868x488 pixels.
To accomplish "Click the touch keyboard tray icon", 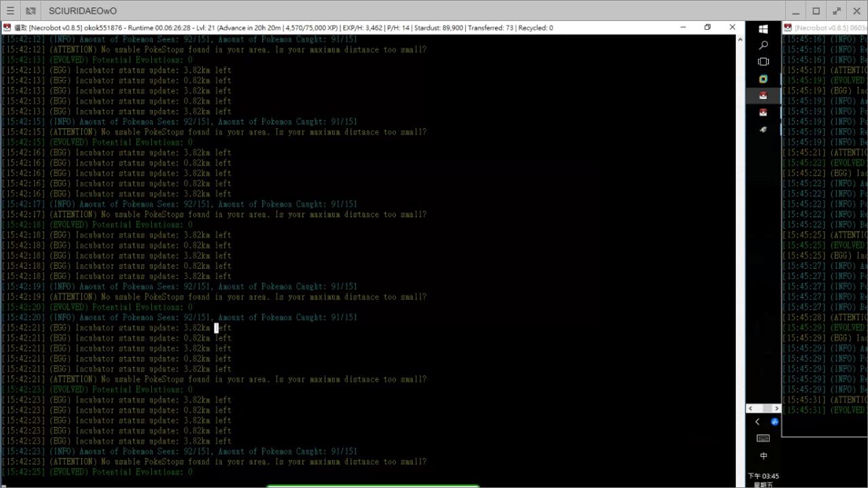I will tap(763, 438).
